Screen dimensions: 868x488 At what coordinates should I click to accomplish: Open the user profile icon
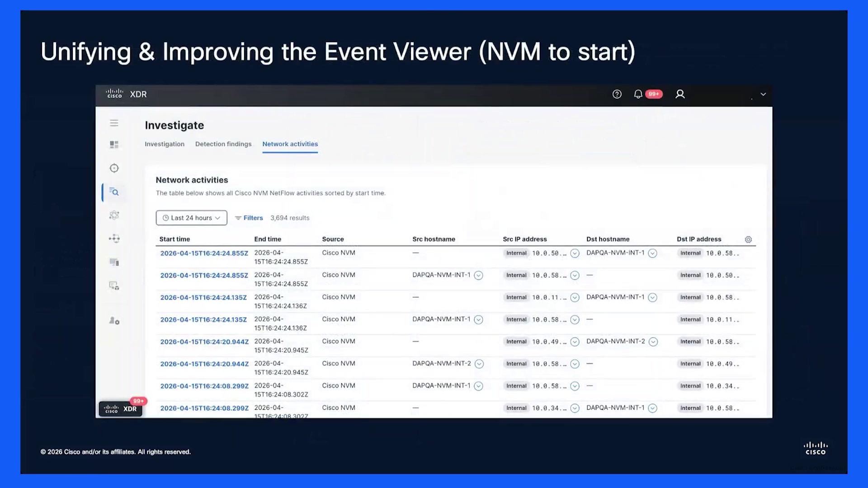(680, 94)
